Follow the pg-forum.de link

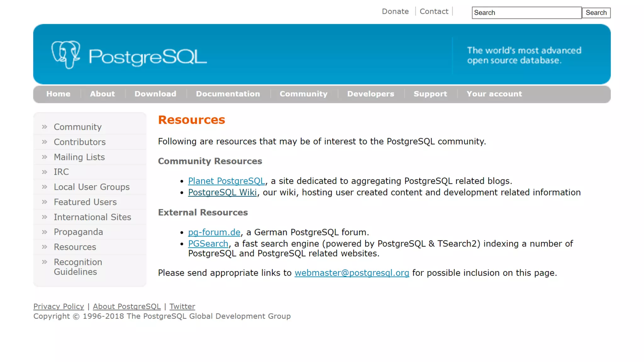pos(214,232)
